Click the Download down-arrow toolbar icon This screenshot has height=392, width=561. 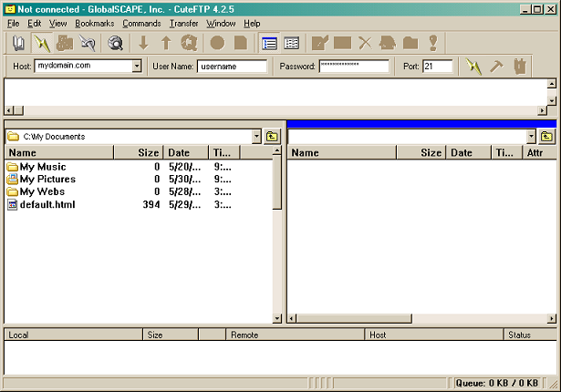pyautogui.click(x=143, y=43)
